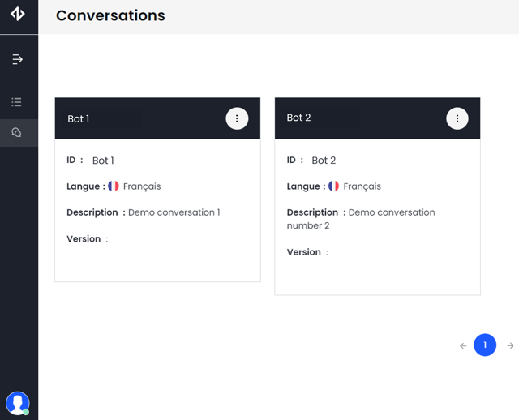The width and height of the screenshot is (519, 420).
Task: Click the French flag on Bot 2 card
Action: point(333,186)
